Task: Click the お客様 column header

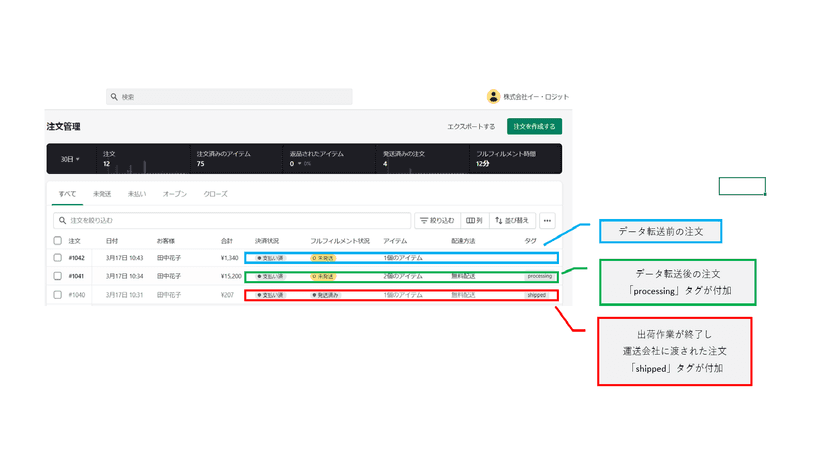Action: click(x=165, y=241)
